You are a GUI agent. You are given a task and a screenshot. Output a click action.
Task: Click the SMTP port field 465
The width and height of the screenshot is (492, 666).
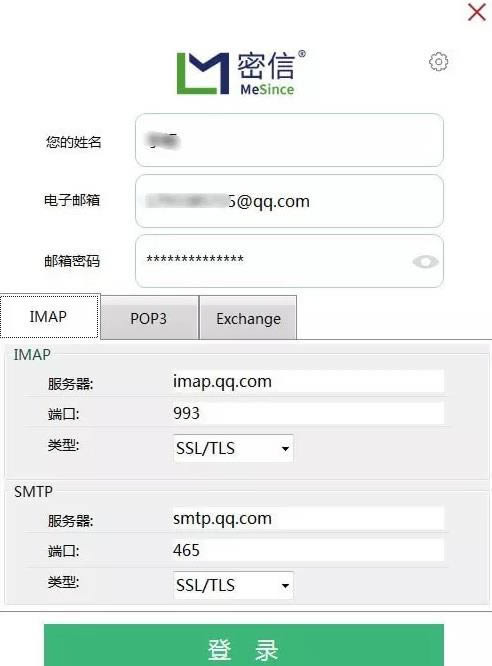[308, 550]
